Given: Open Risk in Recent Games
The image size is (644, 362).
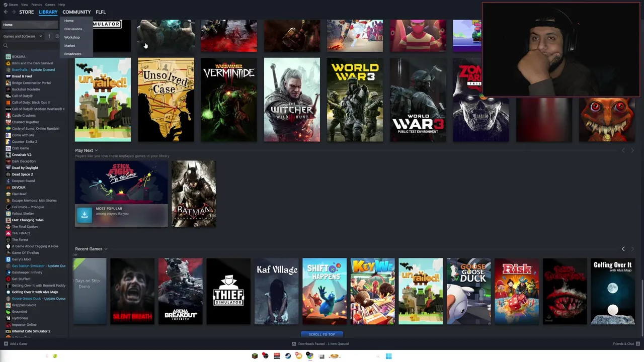Looking at the screenshot, I should coord(517,291).
